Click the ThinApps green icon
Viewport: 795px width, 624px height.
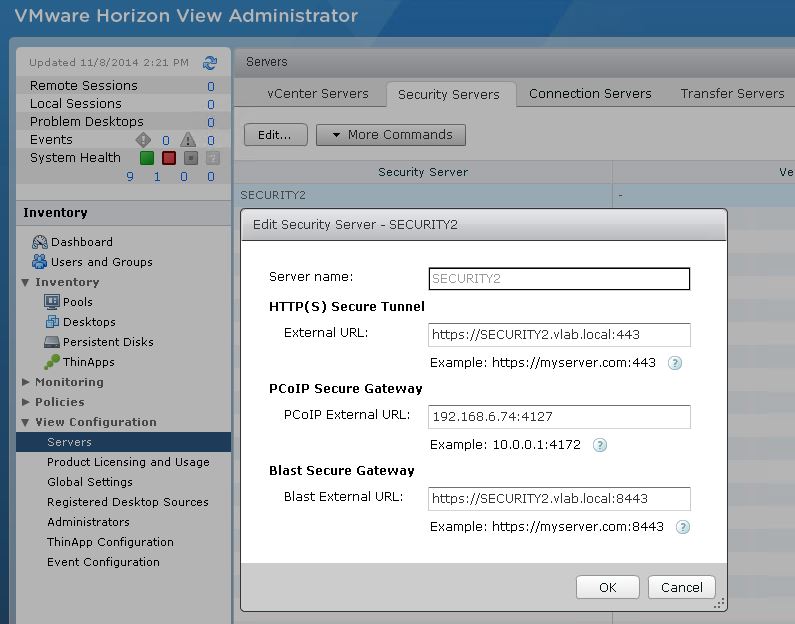[52, 362]
